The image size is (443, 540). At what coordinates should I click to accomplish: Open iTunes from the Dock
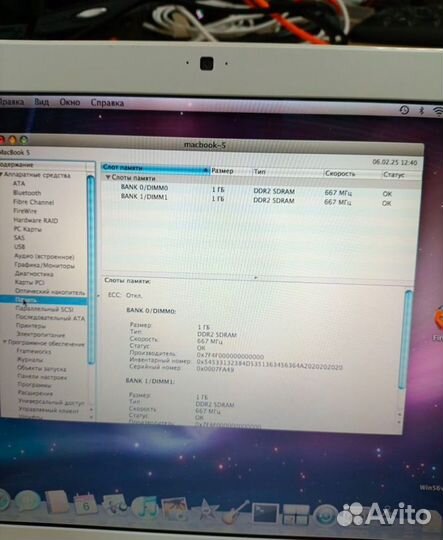point(145,508)
